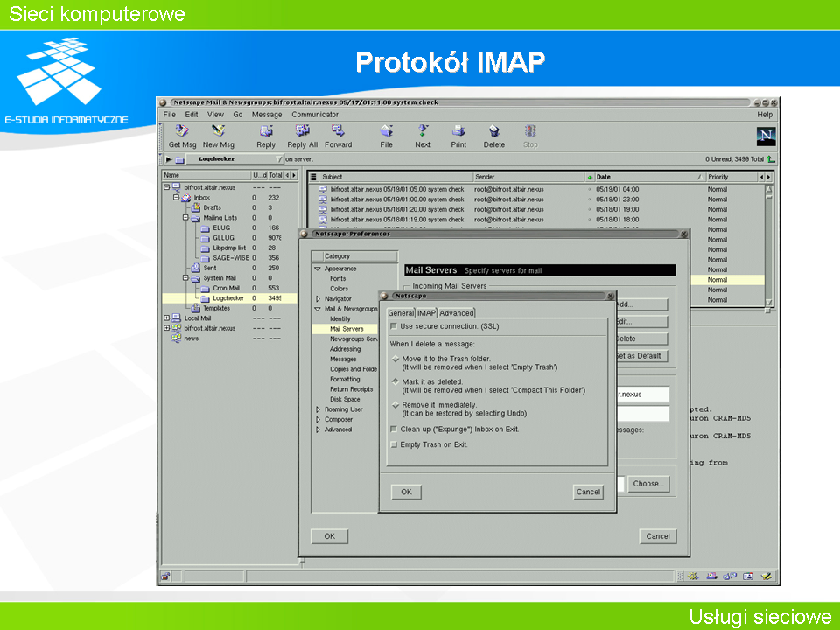Open the View menu
The image size is (840, 630).
tap(215, 115)
